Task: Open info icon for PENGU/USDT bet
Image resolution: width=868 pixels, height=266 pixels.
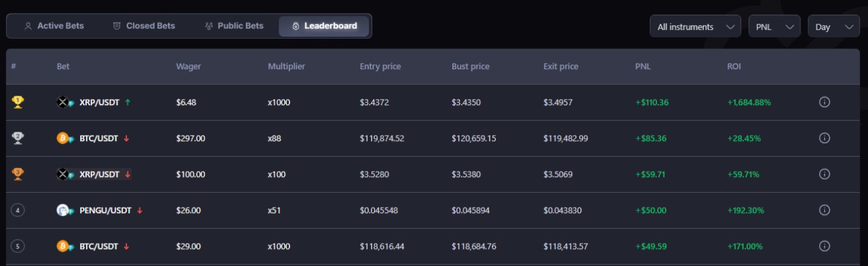Action: click(x=825, y=210)
